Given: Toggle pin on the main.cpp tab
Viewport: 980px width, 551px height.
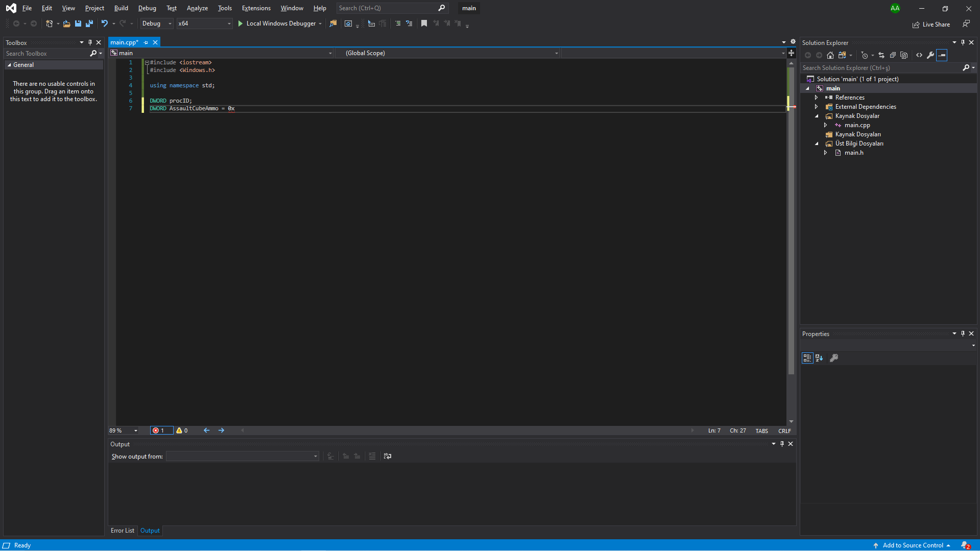Looking at the screenshot, I should coord(146,42).
